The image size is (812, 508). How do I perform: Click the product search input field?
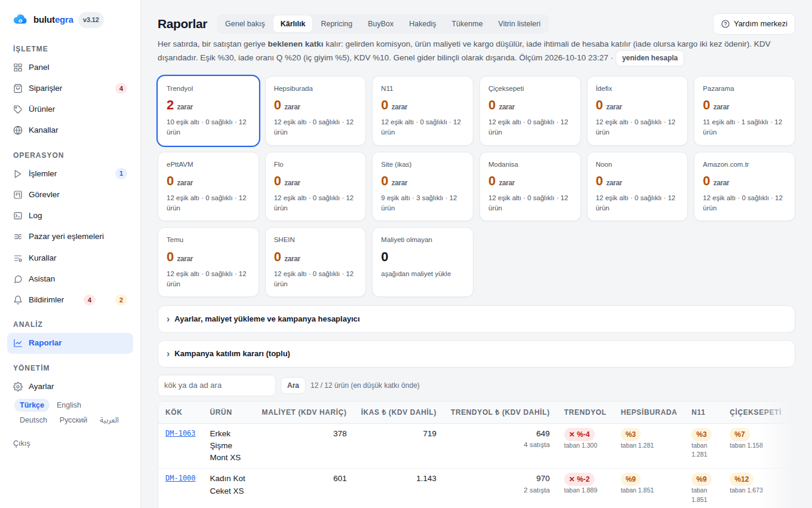pyautogui.click(x=217, y=385)
